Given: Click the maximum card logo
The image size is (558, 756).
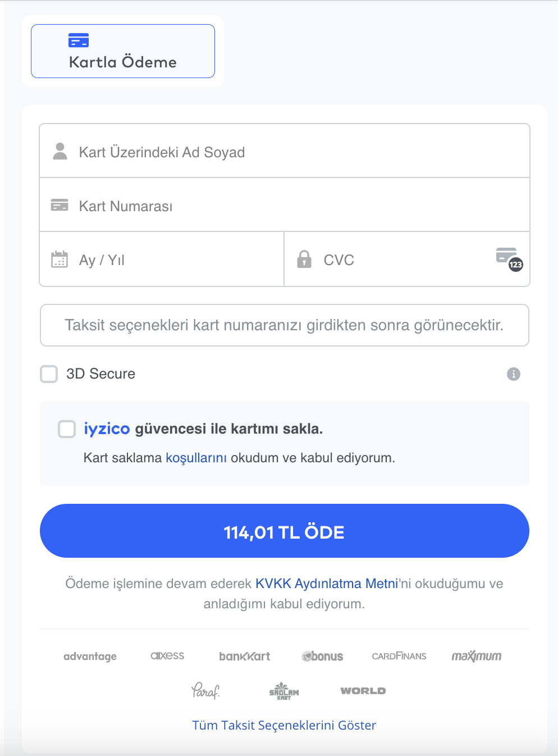Looking at the screenshot, I should pos(476,656).
